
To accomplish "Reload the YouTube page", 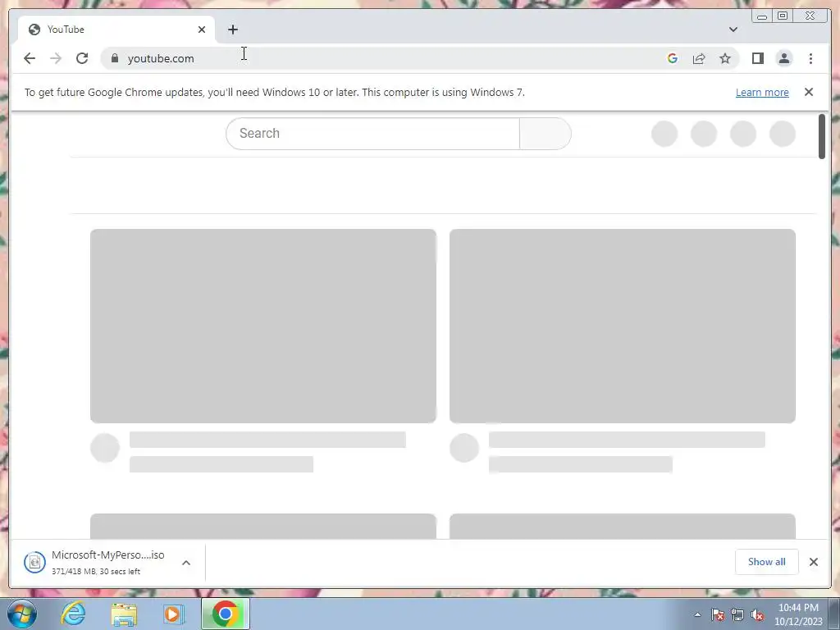I will click(x=82, y=58).
